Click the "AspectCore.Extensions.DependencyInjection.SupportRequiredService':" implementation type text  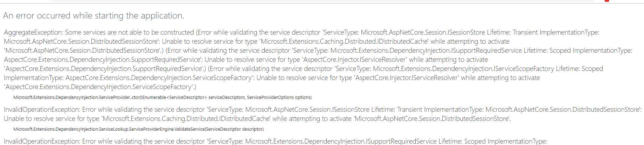(103, 60)
